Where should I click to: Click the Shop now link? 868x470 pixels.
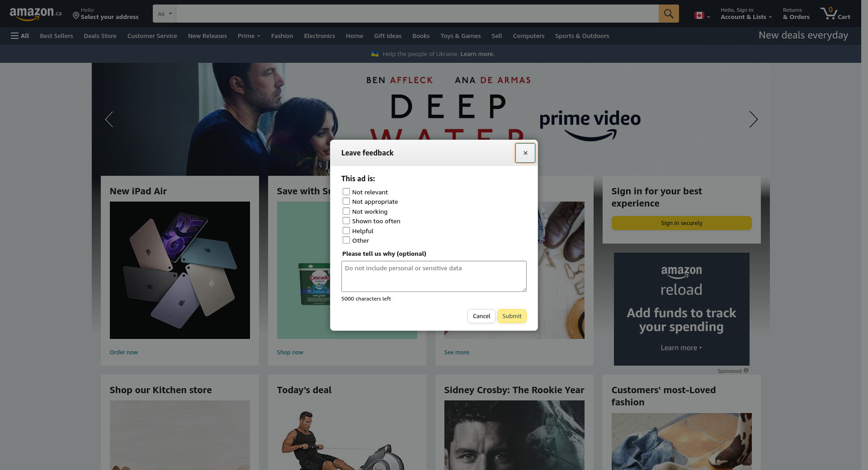click(290, 352)
